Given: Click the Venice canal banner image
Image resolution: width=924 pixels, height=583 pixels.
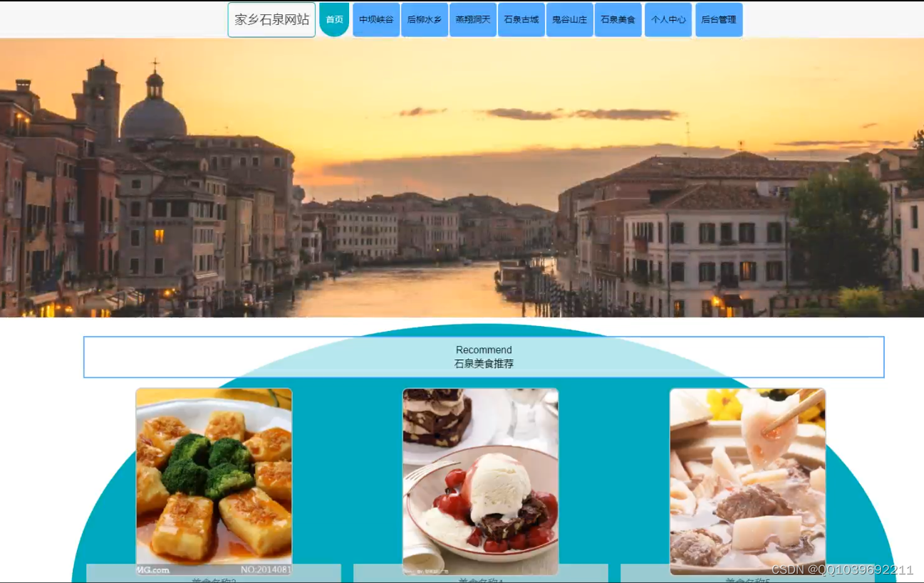Looking at the screenshot, I should pos(462,178).
